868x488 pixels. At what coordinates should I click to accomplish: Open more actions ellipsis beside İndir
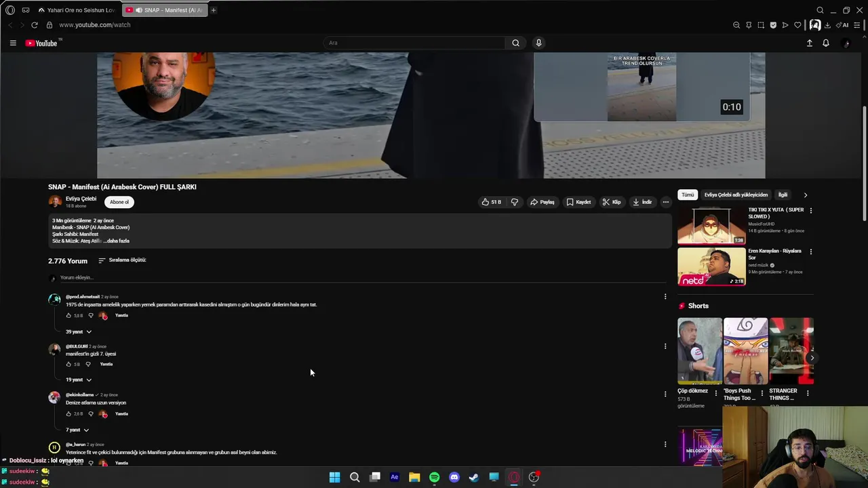click(666, 202)
